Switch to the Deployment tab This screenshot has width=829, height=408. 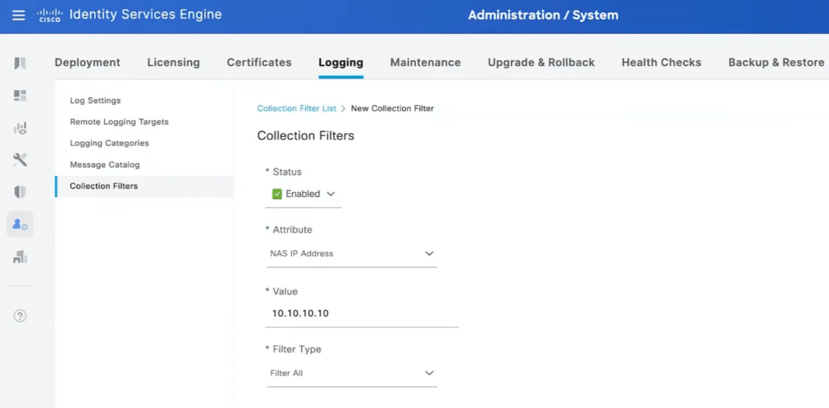click(88, 62)
